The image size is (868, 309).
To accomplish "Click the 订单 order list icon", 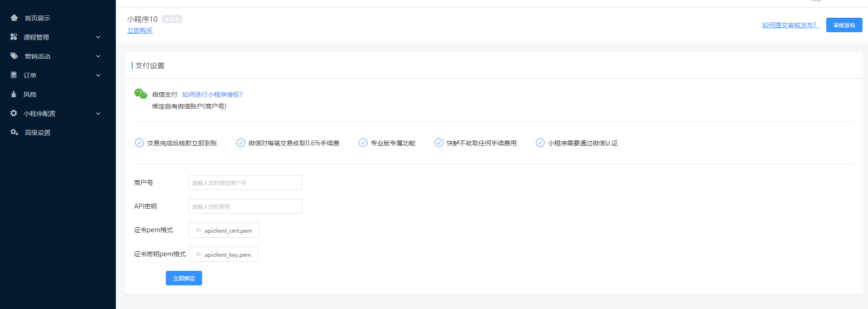I will (x=14, y=75).
